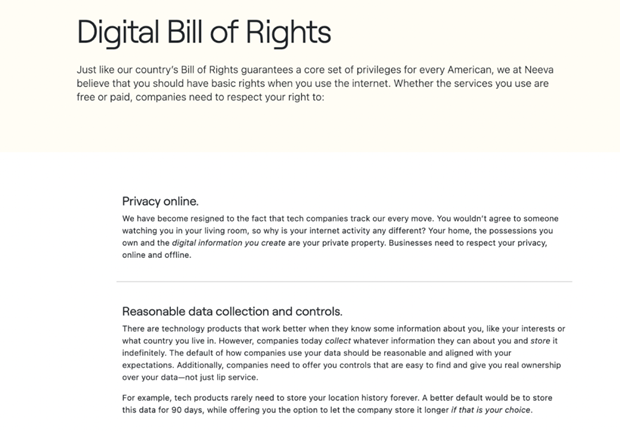Click the divider line below Privacy section
The height and width of the screenshot is (432, 620).
tap(344, 281)
